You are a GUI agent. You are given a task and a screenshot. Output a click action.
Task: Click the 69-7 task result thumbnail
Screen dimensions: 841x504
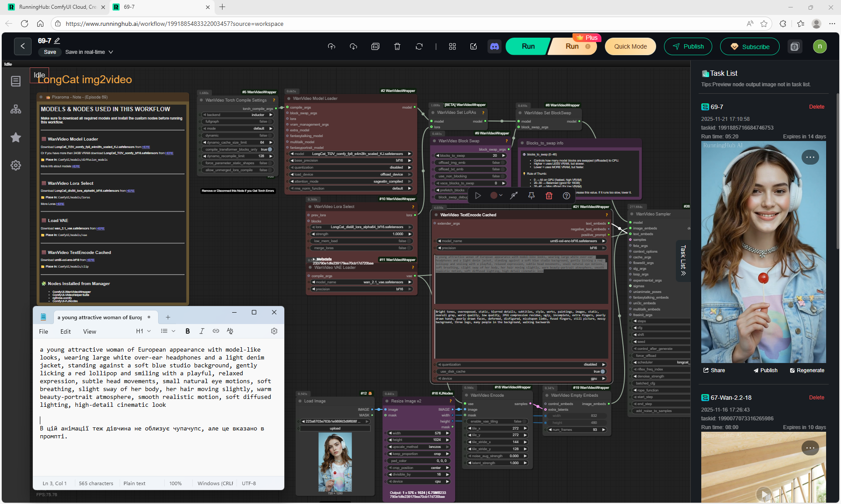763,252
